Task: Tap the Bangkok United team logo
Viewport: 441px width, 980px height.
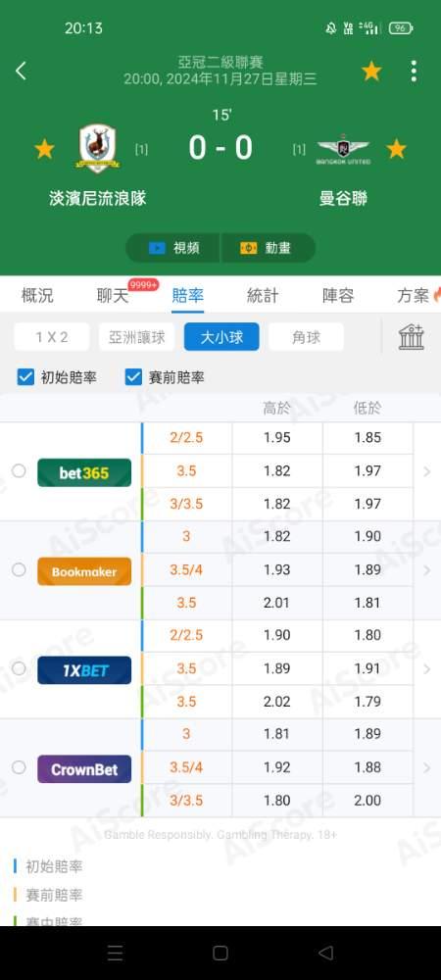Action: coord(344,149)
